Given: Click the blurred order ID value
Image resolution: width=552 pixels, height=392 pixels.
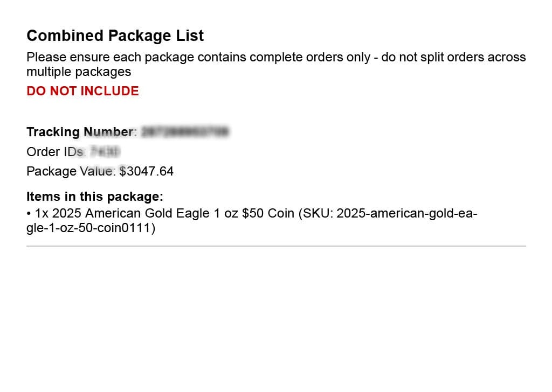Looking at the screenshot, I should tap(106, 151).
